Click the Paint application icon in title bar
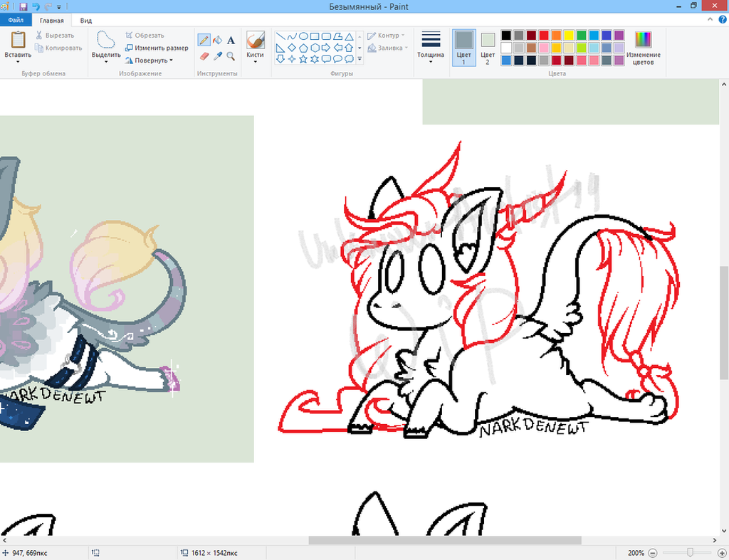The height and width of the screenshot is (560, 729). click(x=5, y=6)
